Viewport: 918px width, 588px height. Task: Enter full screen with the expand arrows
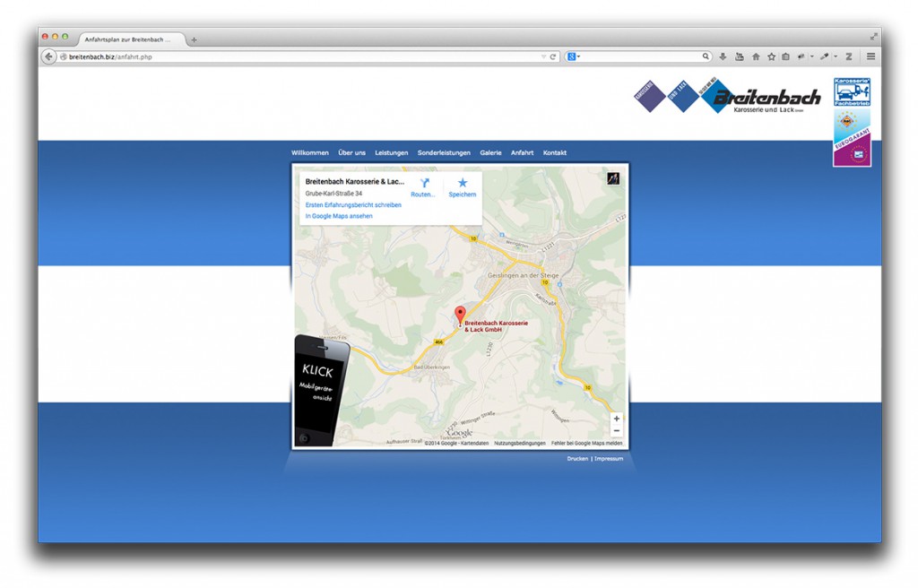(873, 37)
